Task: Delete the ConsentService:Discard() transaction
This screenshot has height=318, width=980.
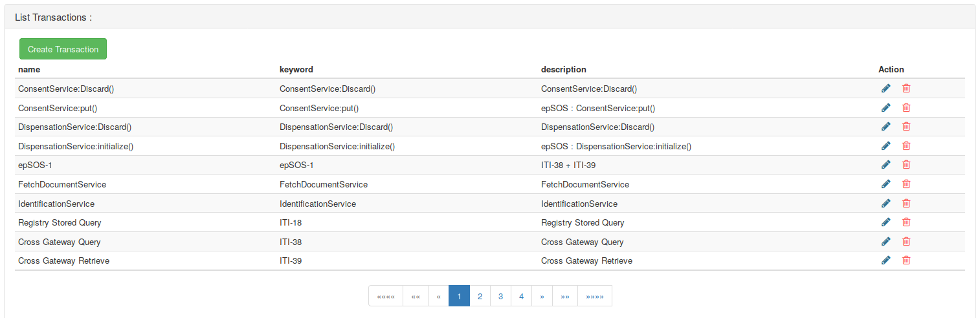Action: 906,89
